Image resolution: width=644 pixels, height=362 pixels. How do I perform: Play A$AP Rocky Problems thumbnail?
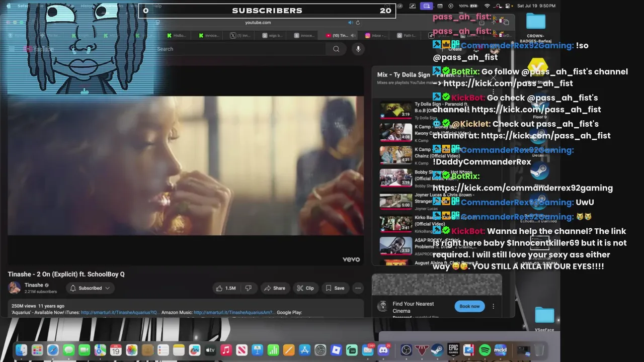pyautogui.click(x=395, y=245)
